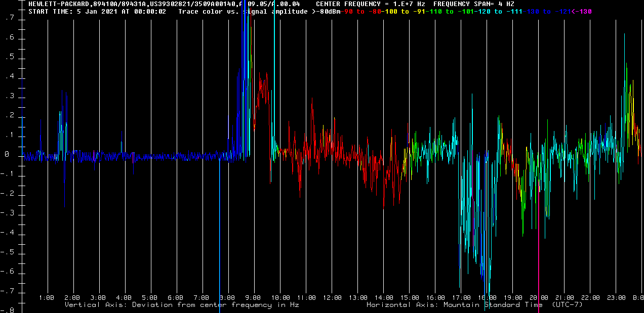Pick the green -110 to -101 legend entry
The height and width of the screenshot is (313, 644).
[x=448, y=12]
